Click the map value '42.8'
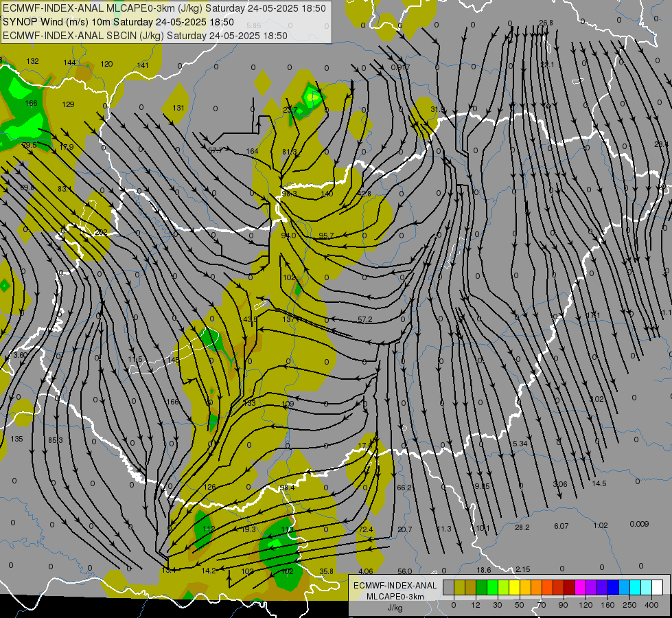This screenshot has width=672, height=618. click(364, 194)
